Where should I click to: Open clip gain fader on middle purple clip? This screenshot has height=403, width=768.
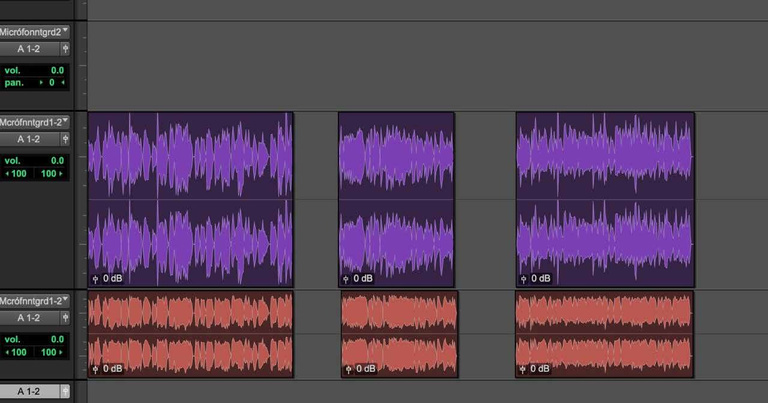(346, 278)
